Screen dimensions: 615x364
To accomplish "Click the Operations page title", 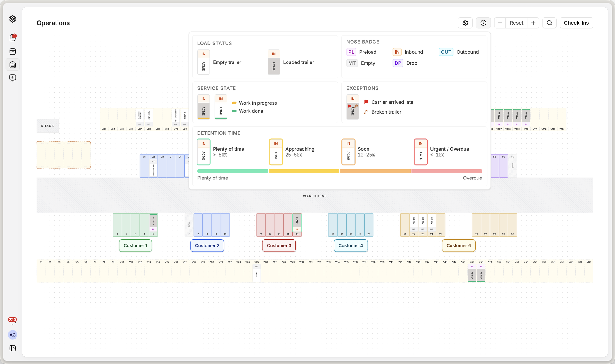I will click(x=53, y=23).
